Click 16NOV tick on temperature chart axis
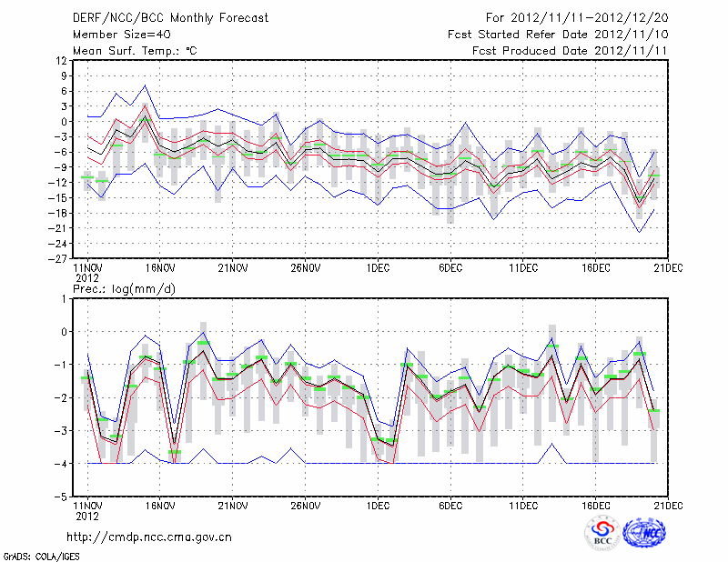728x562 pixels. point(160,268)
